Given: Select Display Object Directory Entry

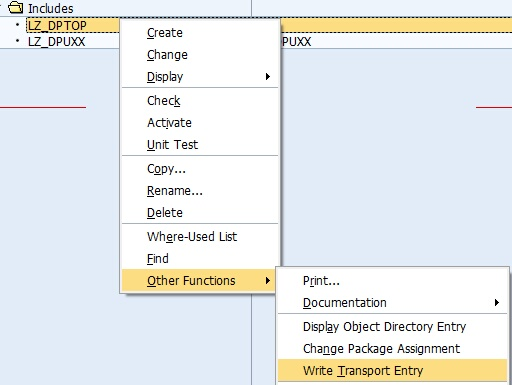Looking at the screenshot, I should tap(392, 327).
